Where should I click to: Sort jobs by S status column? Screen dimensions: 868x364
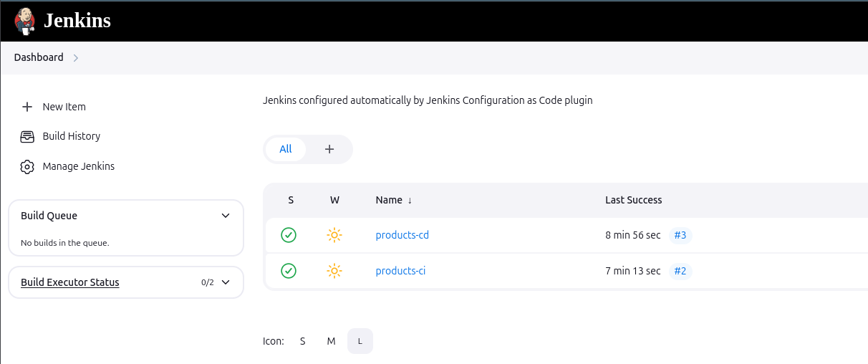[291, 200]
